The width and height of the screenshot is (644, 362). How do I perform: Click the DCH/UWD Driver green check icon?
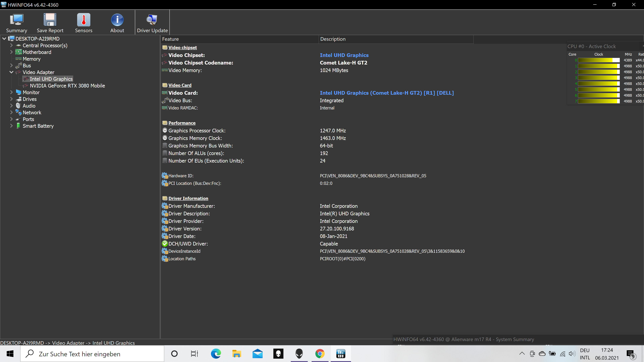tap(165, 244)
